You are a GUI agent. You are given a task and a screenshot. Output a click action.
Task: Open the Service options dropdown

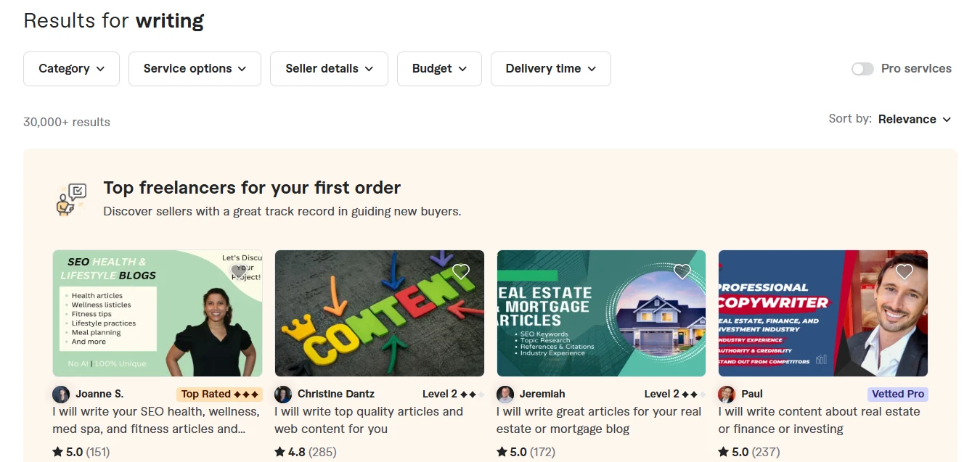click(195, 69)
